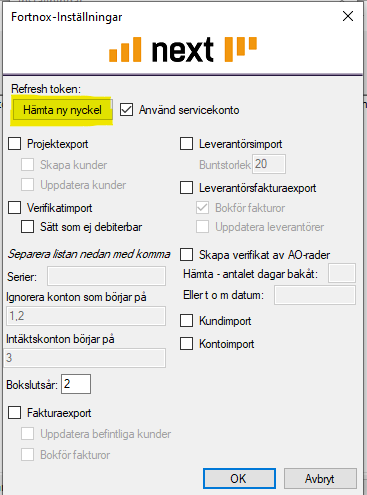Uncheck Använd servicekonto checkbox

coord(127,110)
